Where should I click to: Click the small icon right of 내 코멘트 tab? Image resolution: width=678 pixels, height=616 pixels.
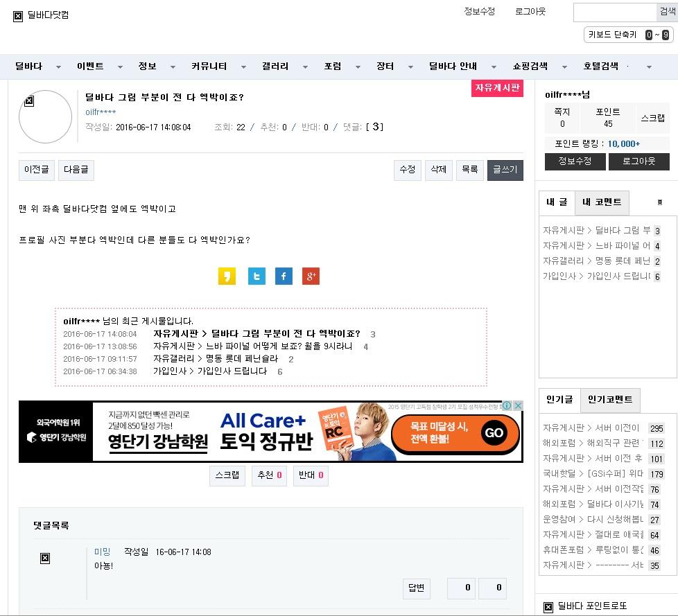[x=659, y=202]
